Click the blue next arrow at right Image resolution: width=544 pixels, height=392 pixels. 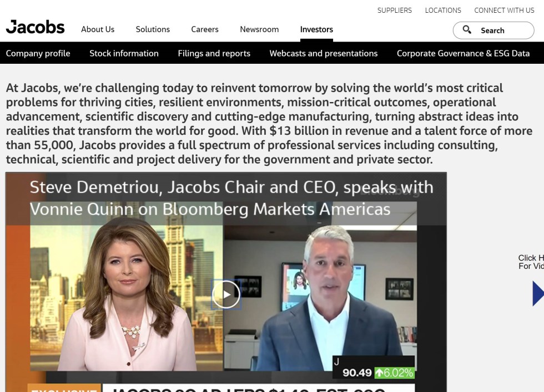538,293
